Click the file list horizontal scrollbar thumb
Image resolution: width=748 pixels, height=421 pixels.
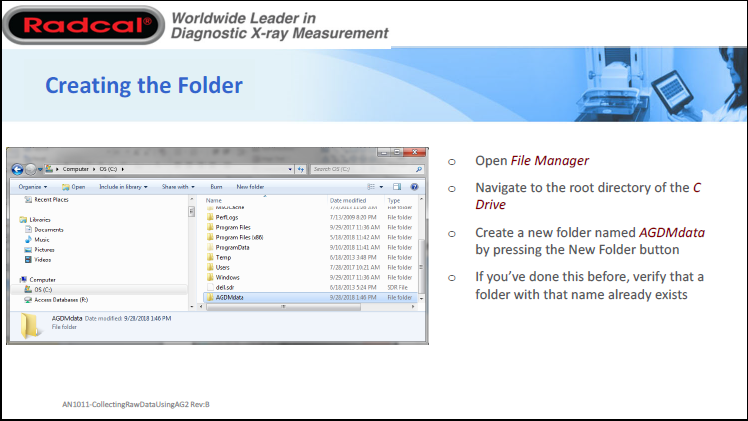coord(283,307)
